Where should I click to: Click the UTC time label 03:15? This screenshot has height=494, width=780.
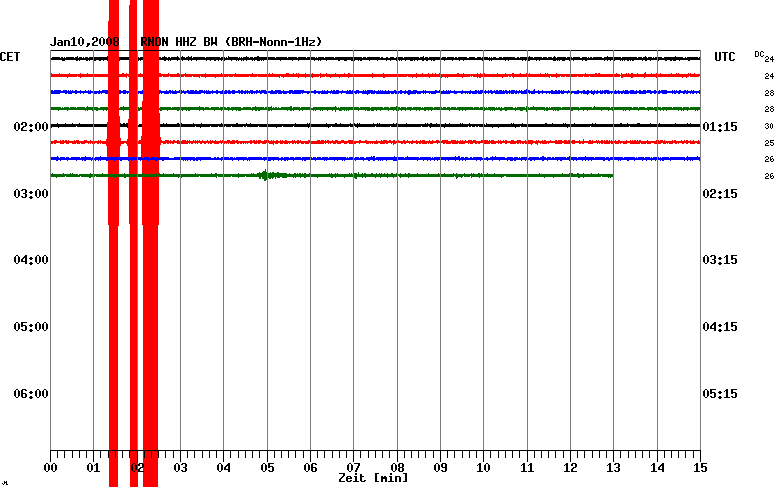click(720, 260)
